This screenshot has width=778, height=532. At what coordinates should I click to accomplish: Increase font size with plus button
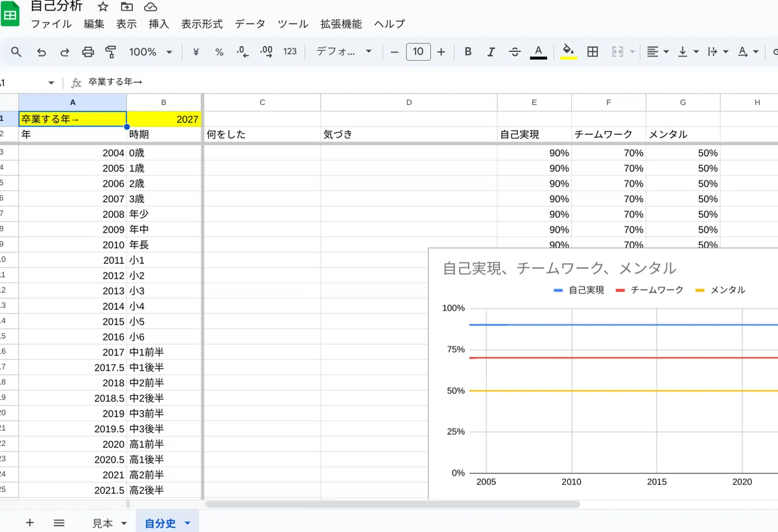[x=441, y=52]
